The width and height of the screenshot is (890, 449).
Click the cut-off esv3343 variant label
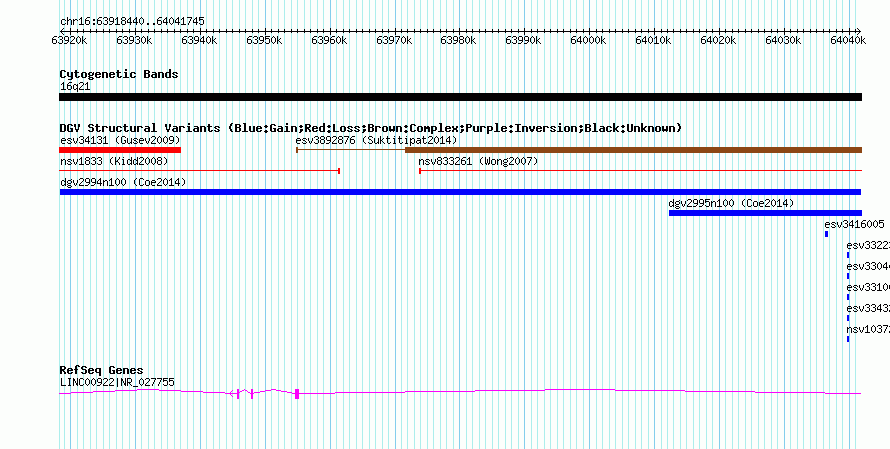[x=868, y=309]
